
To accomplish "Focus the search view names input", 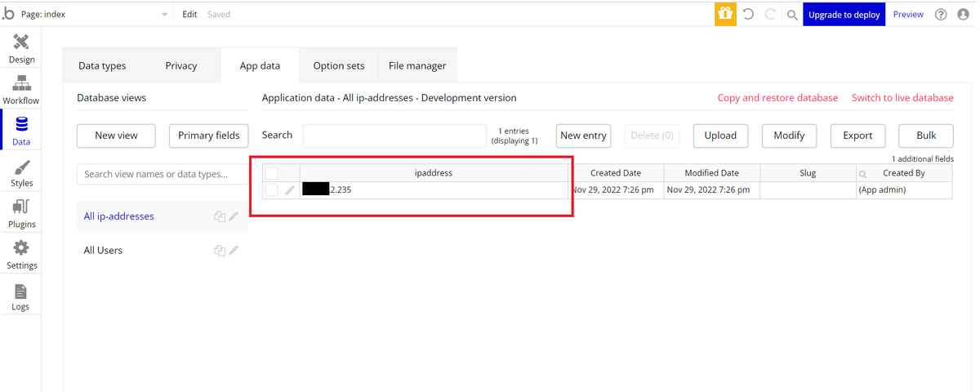I will 163,174.
